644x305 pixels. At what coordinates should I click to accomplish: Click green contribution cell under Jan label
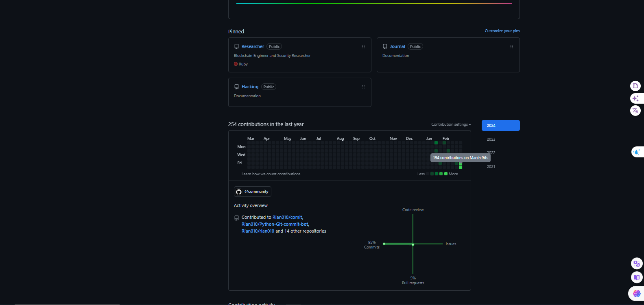coord(436,143)
